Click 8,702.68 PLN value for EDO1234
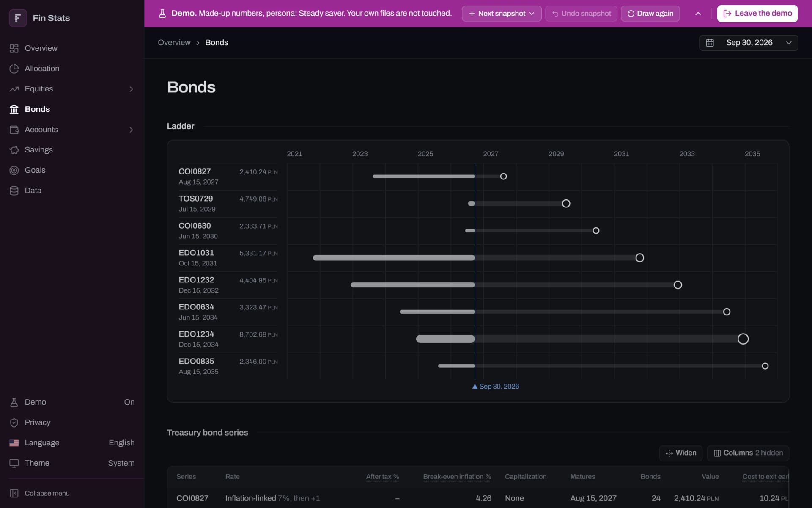 point(258,334)
